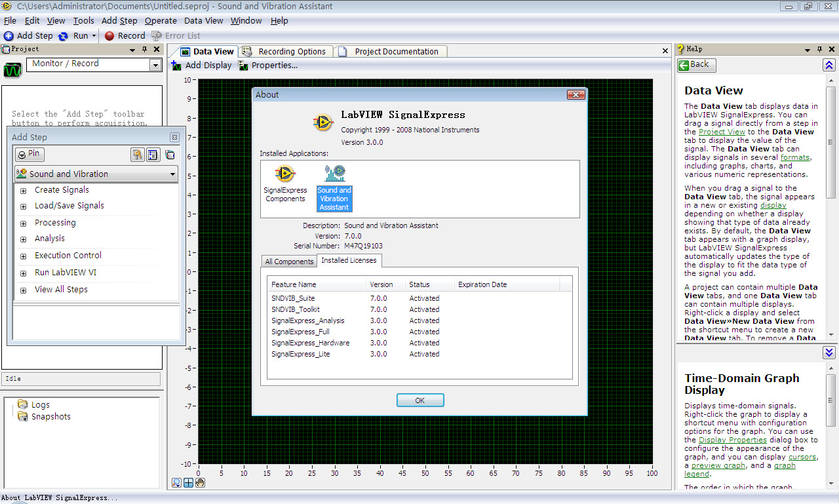Open the Monitor / Record combo box
Screen dimensions: 839x504
coord(94,64)
